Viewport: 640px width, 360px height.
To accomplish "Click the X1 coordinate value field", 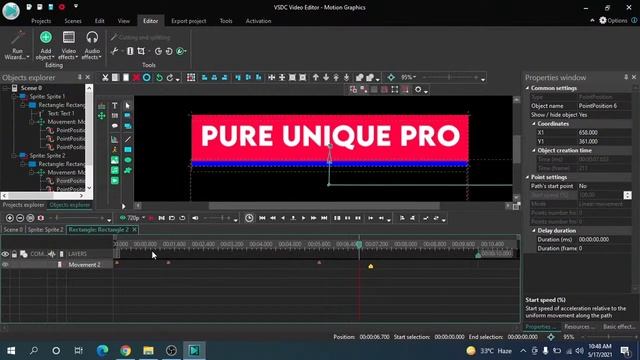I will coord(604,133).
